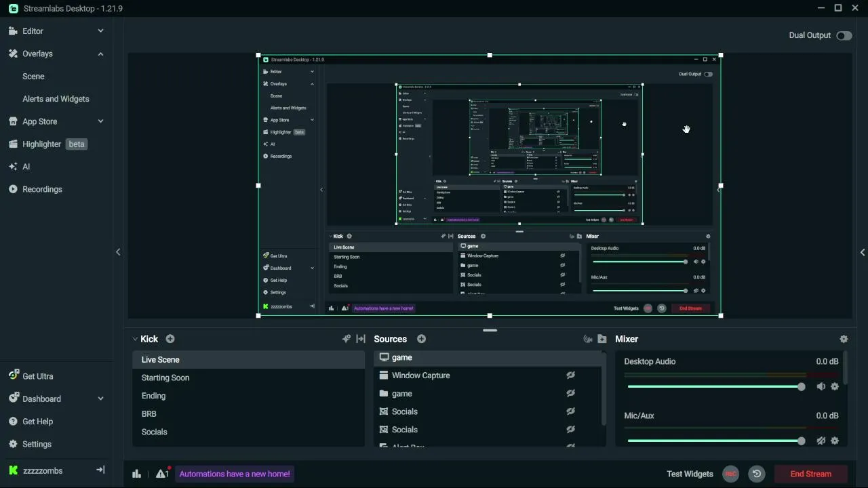Click the Overlays sidebar icon
This screenshot has height=488, width=868.
[13, 54]
